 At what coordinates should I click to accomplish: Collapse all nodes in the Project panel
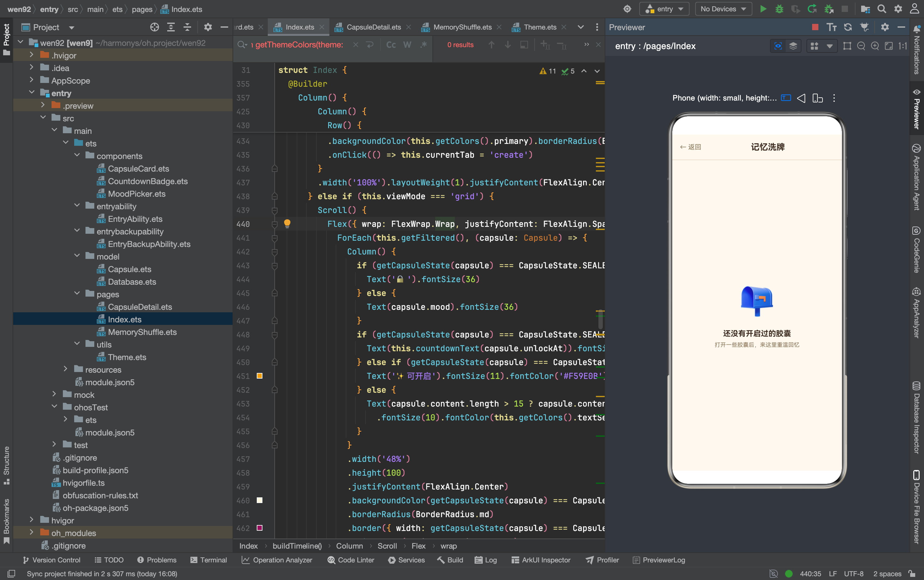point(187,27)
